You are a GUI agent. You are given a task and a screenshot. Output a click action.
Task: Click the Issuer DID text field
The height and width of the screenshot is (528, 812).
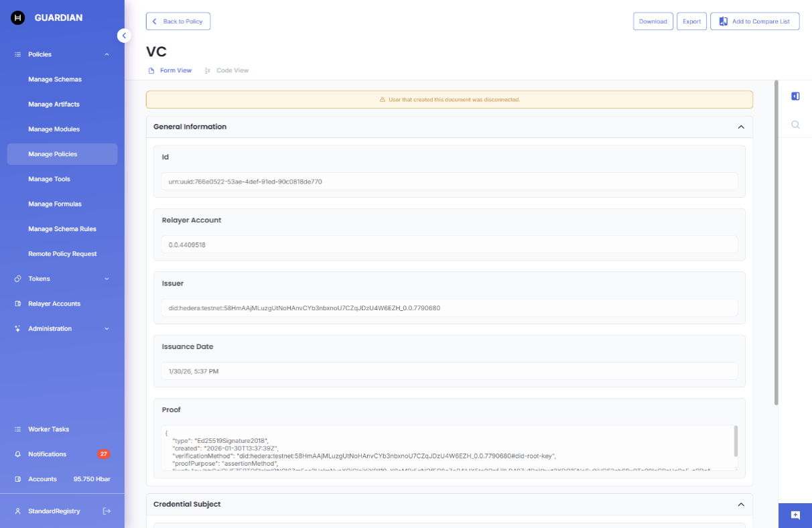point(449,308)
